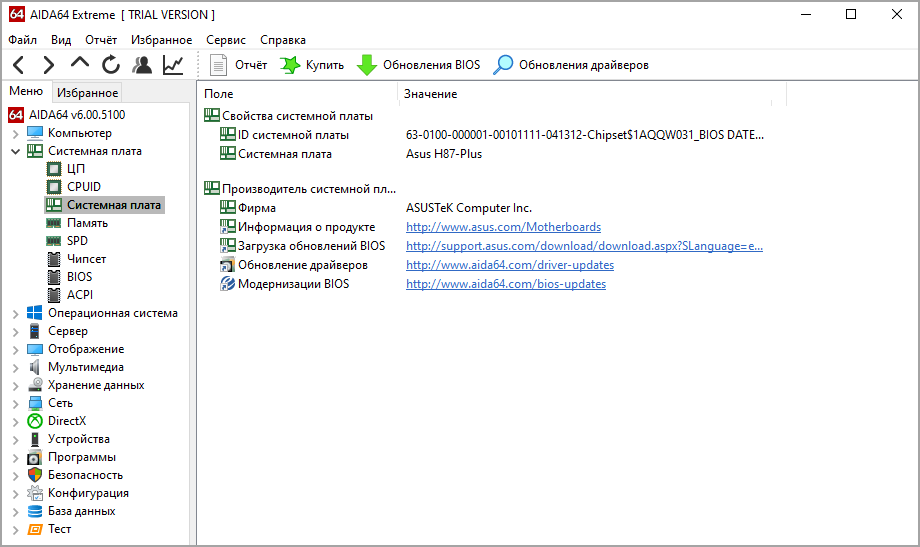Select the Модернизации BIOS row label

[x=293, y=284]
